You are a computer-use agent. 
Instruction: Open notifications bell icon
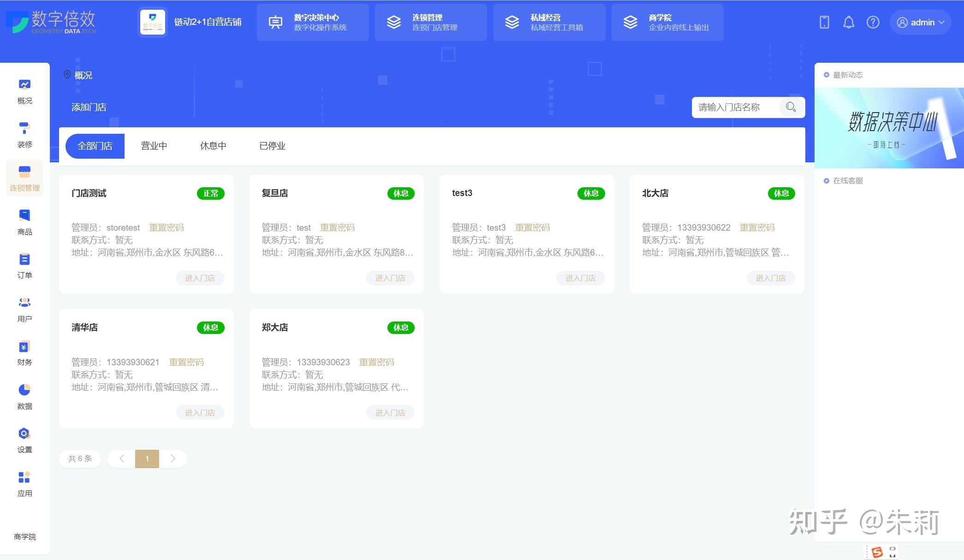(x=849, y=22)
